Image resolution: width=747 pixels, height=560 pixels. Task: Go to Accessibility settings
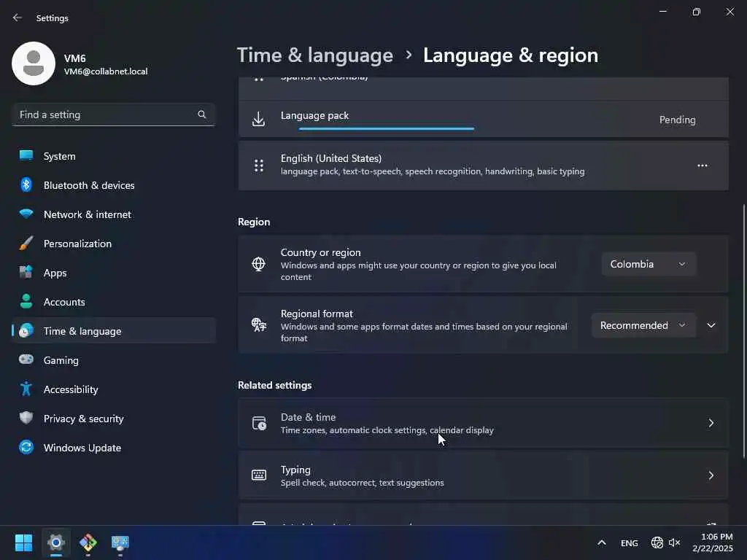click(x=114, y=389)
